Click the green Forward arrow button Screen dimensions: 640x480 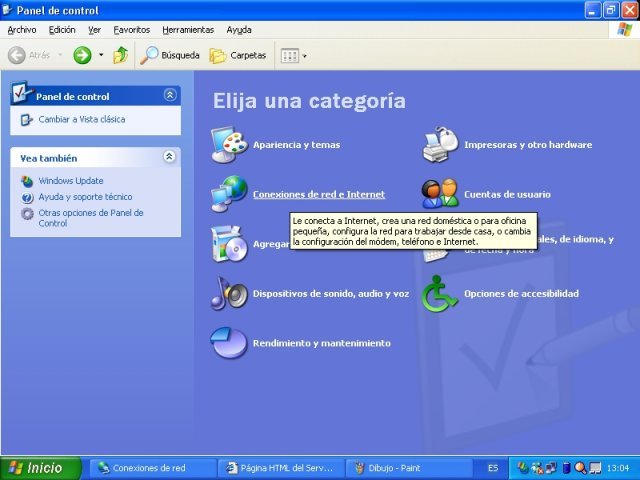82,55
